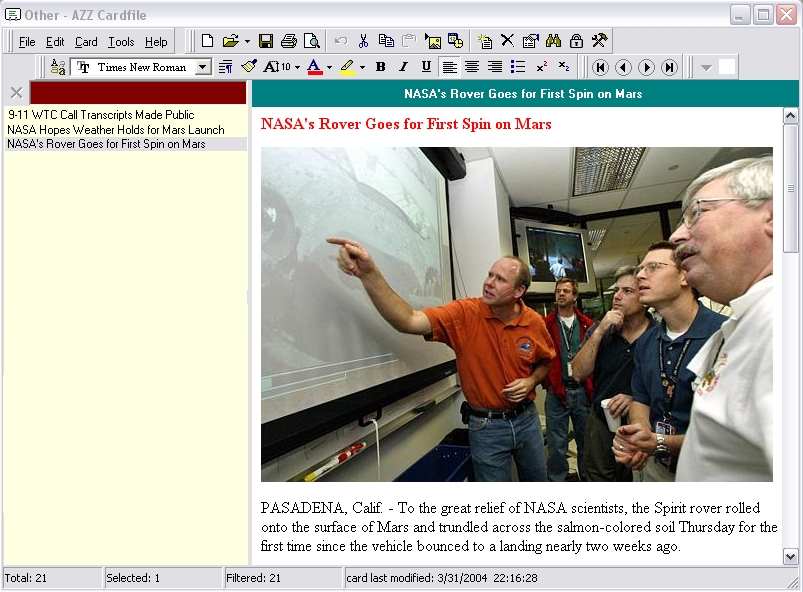Toggle underline formatting
Screen dimensions: 803x592
(x=426, y=67)
